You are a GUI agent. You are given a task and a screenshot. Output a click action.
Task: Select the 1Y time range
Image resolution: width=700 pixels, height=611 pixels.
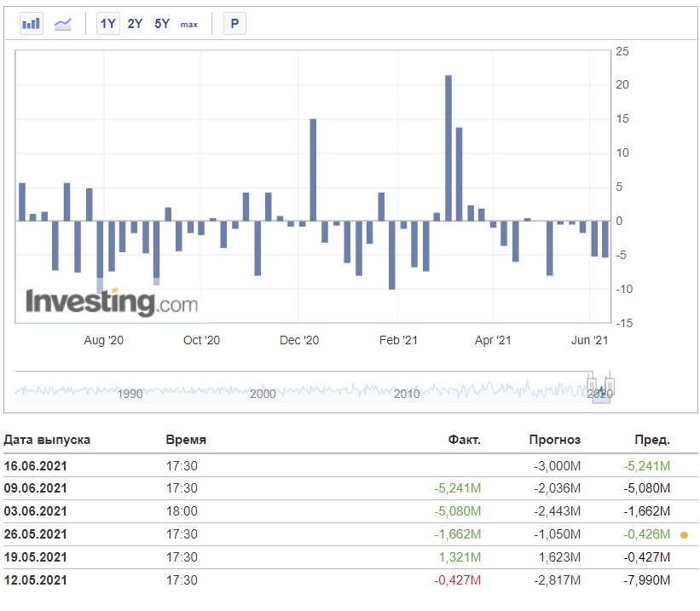[108, 24]
